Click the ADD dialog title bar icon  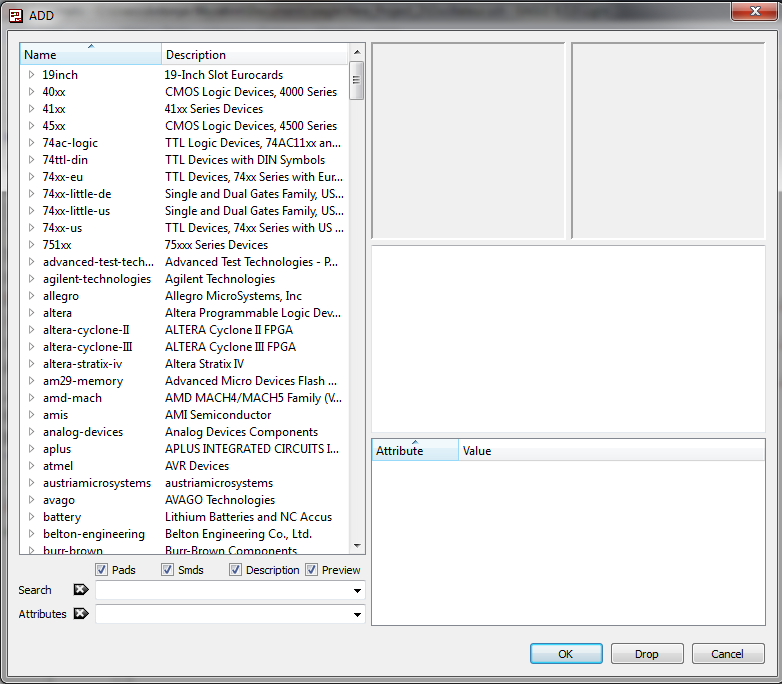pyautogui.click(x=15, y=15)
